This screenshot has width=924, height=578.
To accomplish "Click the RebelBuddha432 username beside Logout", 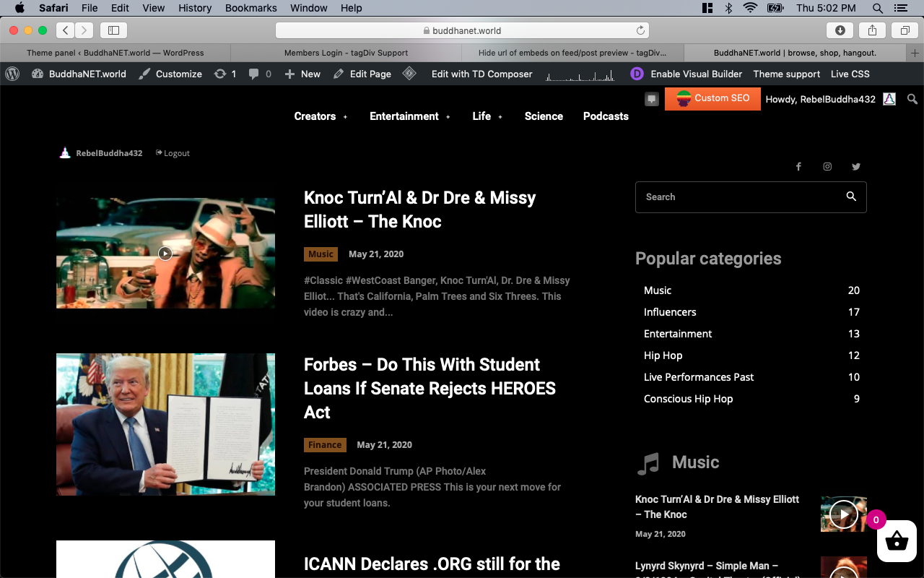I will 109,153.
